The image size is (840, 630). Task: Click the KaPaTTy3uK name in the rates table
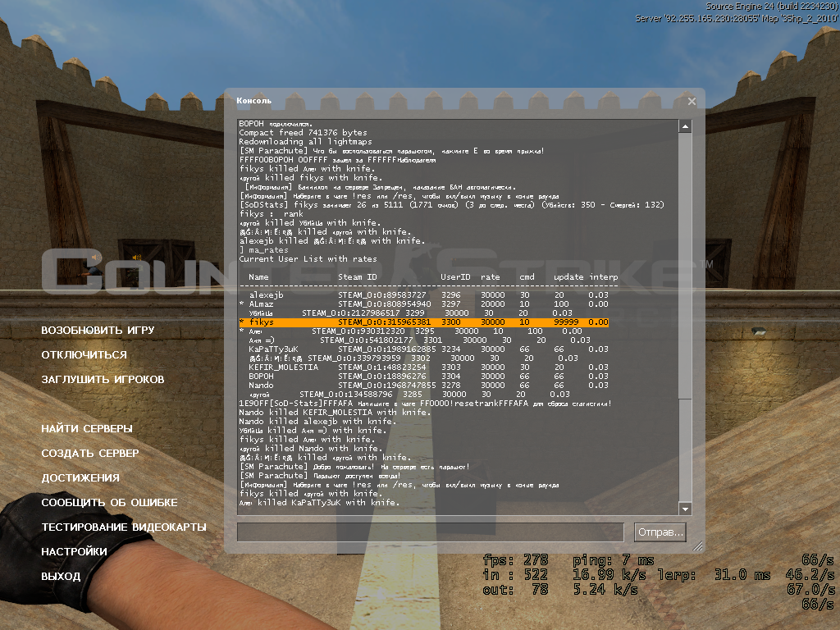tap(273, 349)
